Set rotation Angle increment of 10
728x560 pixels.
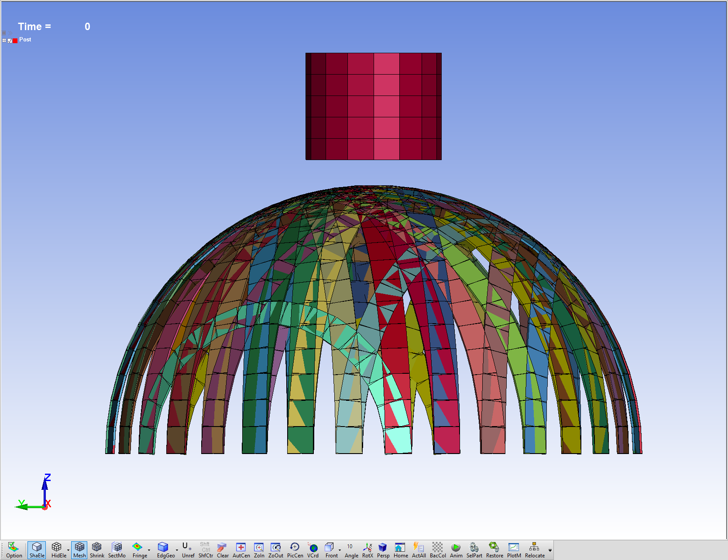point(351,550)
